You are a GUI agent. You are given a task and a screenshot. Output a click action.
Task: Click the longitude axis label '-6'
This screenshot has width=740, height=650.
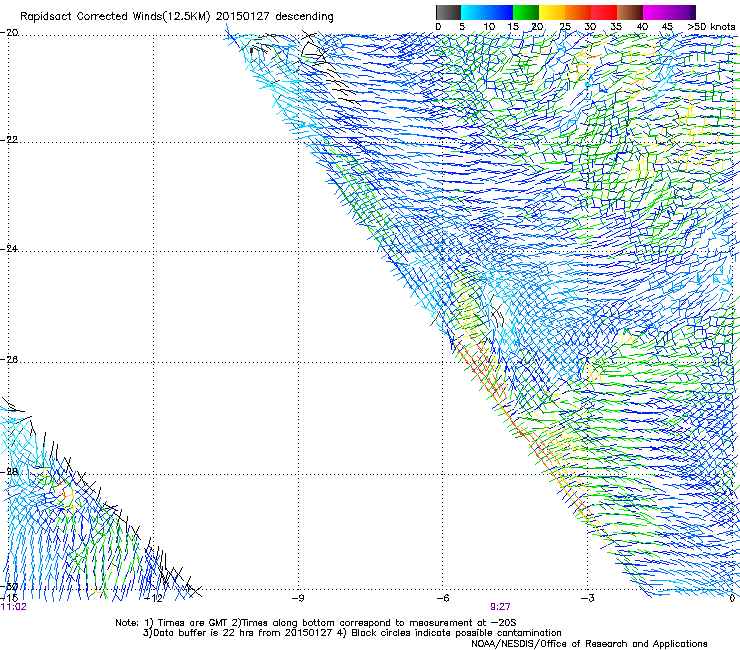point(443,598)
